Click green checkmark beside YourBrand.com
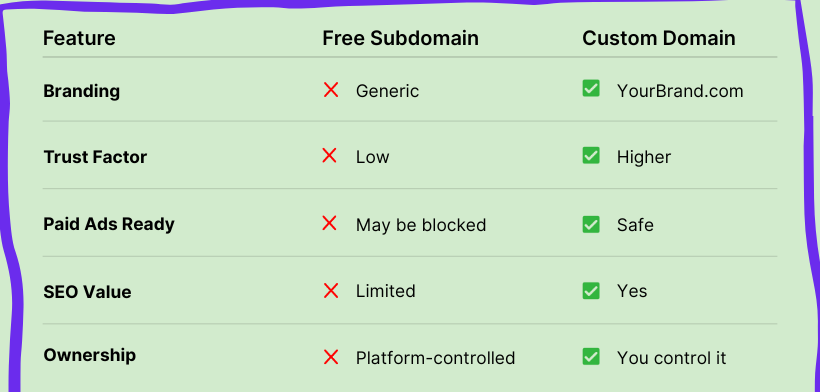 (591, 88)
